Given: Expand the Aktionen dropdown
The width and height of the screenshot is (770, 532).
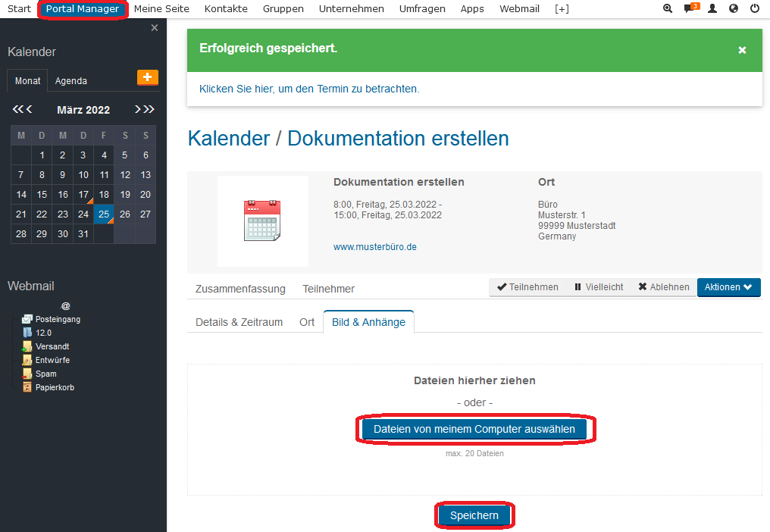Looking at the screenshot, I should (x=728, y=287).
